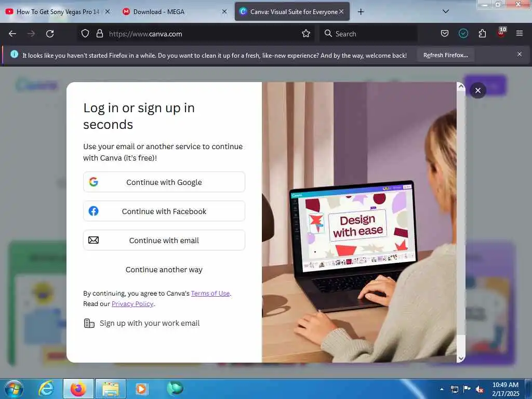
Task: Close the Sony Vegas Pro tab
Action: pyautogui.click(x=108, y=11)
